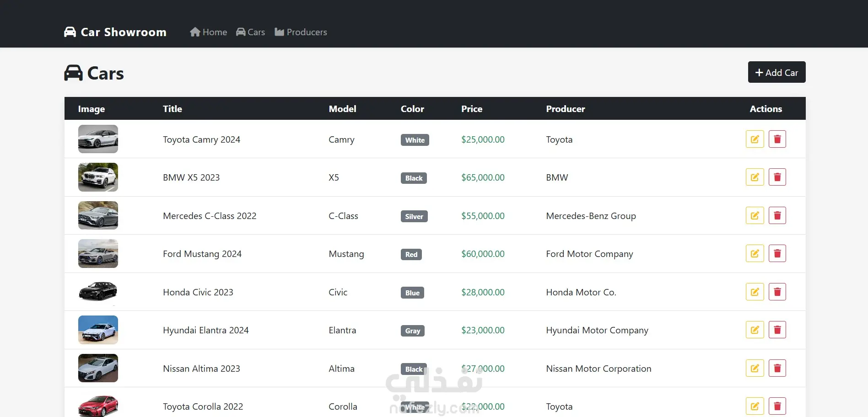Click the price $28,000.00

483,292
